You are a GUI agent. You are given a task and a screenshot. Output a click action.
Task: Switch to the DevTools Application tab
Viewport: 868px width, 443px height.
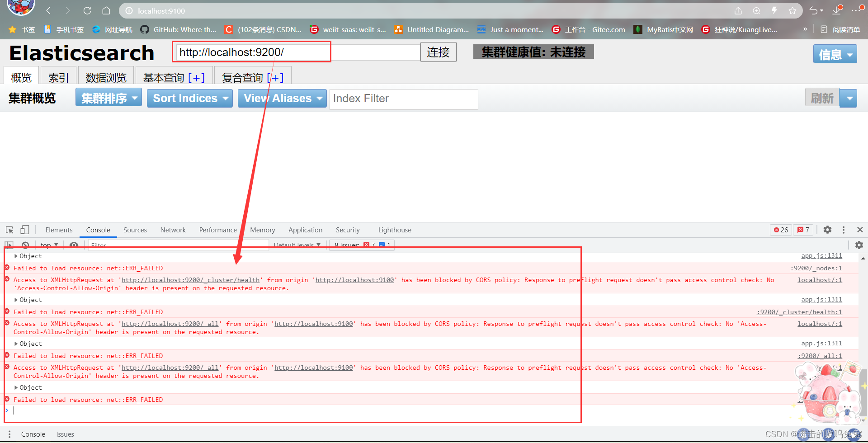306,230
